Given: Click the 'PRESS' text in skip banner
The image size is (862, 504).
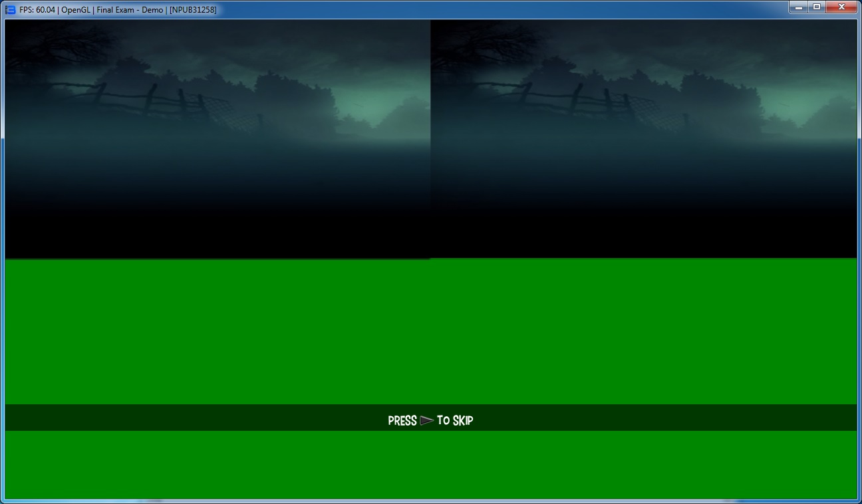Looking at the screenshot, I should (x=402, y=421).
